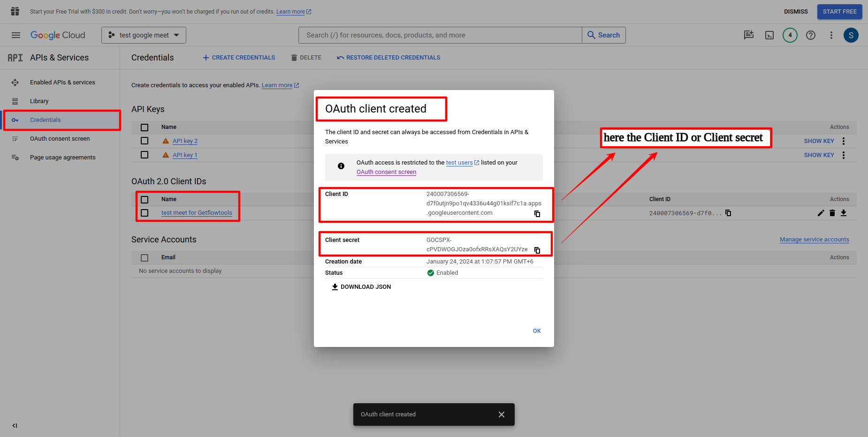Open test meet for Getflowtools link
Screen dimensions: 868x437
197,213
